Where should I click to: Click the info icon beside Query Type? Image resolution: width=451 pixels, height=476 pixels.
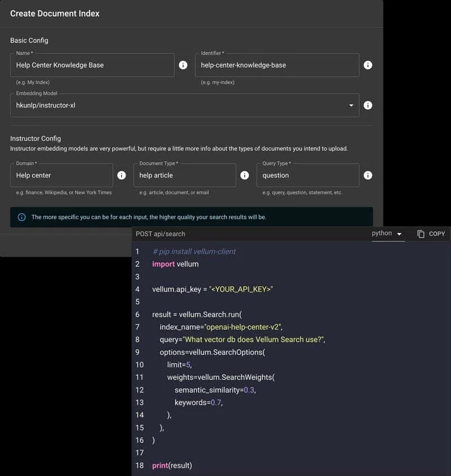pos(368,175)
